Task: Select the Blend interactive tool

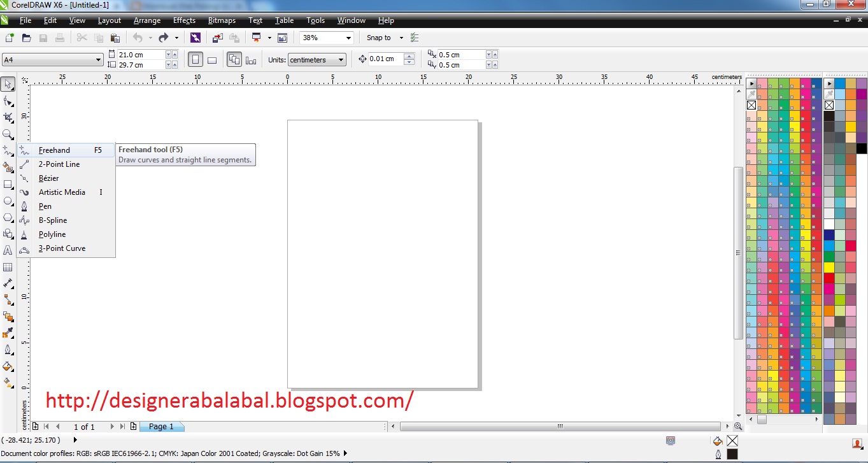Action: [8, 317]
